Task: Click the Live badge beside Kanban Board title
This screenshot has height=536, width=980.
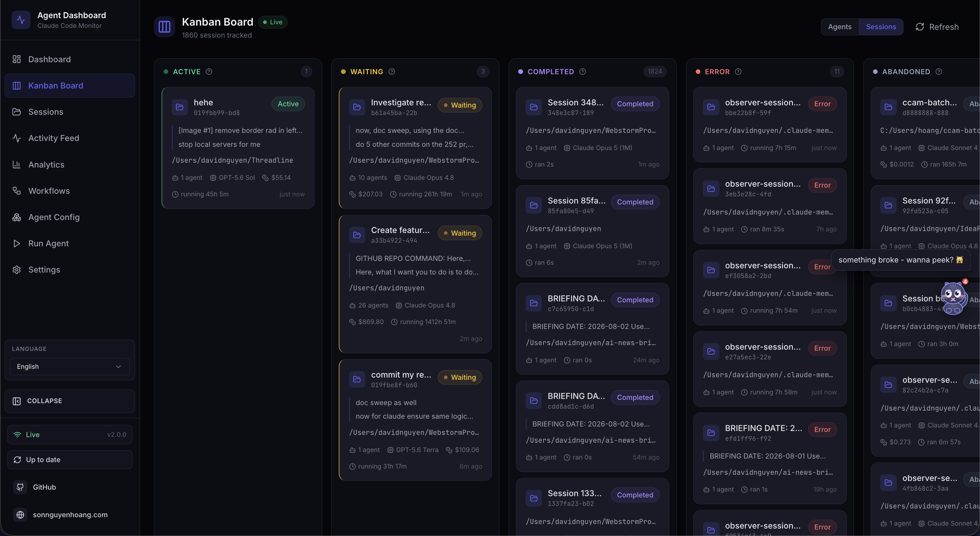Action: coord(273,22)
